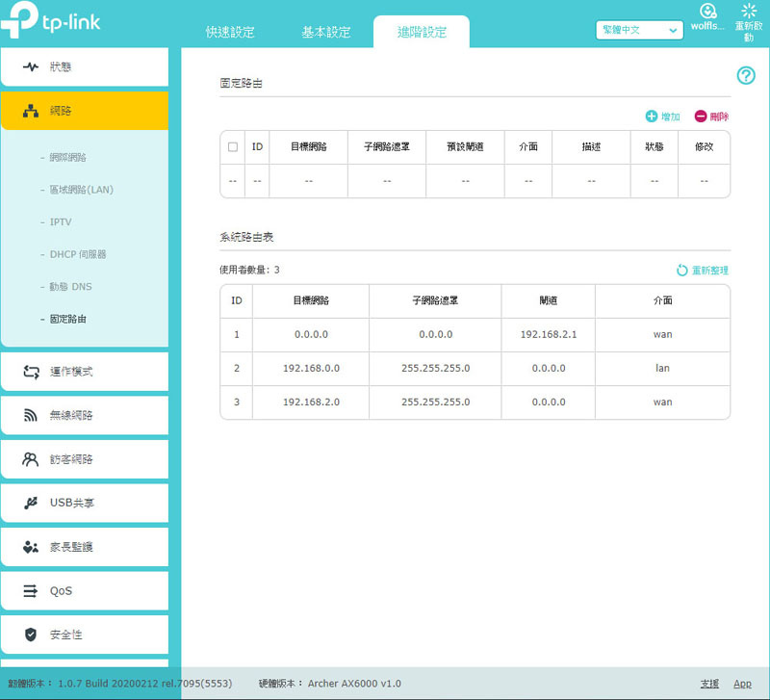This screenshot has height=700, width=770.
Task: Click the 支援 support link
Action: tap(709, 684)
